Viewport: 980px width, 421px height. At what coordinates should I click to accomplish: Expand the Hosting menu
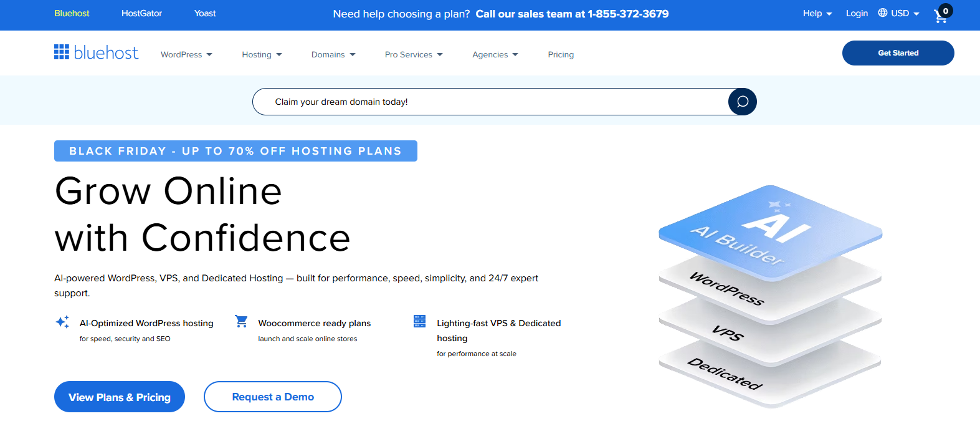[x=262, y=54]
